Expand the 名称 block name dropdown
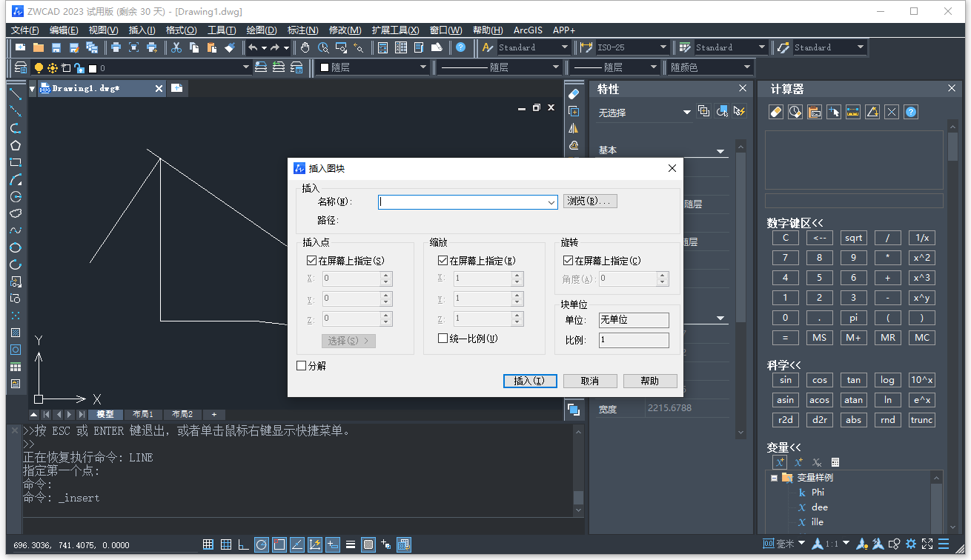Viewport: 971px width, 560px height. click(x=551, y=202)
